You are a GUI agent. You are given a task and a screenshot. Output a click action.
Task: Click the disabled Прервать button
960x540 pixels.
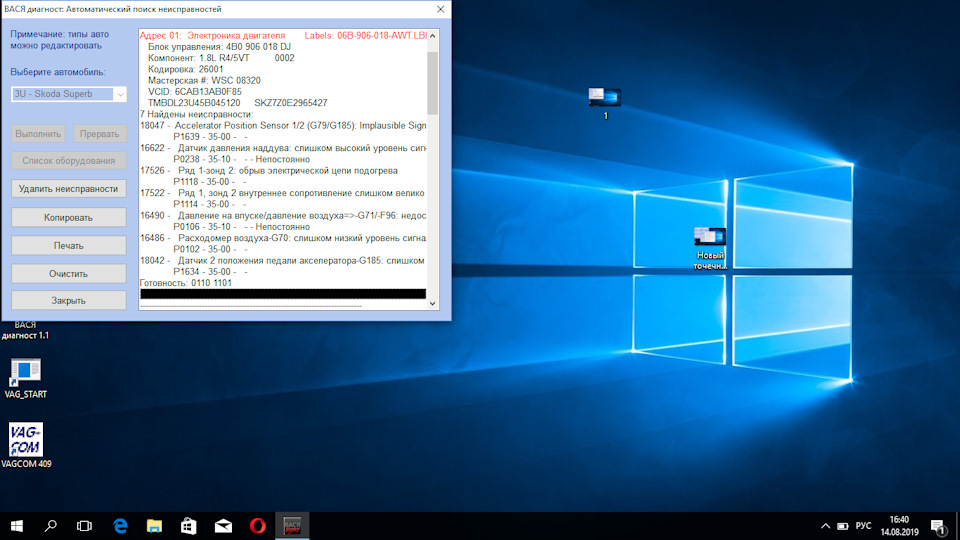pos(100,133)
